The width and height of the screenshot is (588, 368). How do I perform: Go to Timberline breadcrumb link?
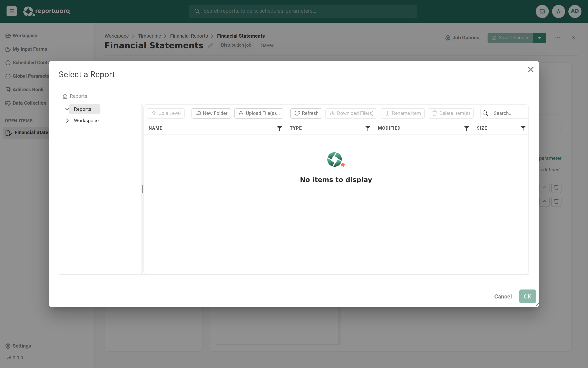pos(149,36)
